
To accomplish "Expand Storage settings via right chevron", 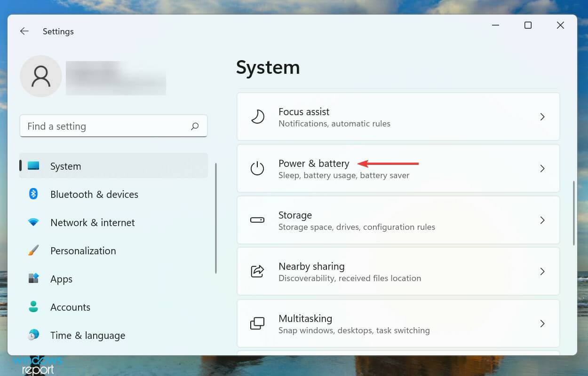I will 542,220.
